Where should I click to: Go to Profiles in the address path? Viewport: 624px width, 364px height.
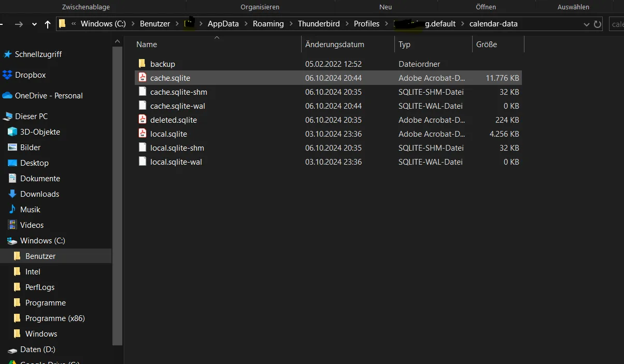366,24
